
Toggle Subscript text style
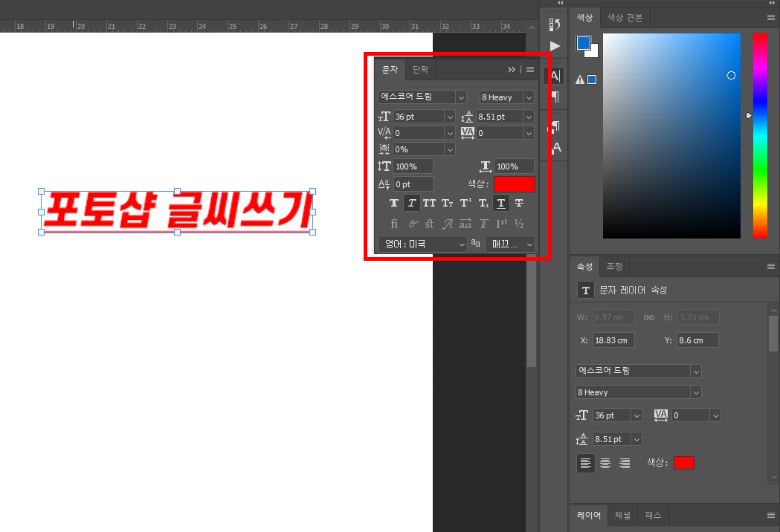[483, 203]
